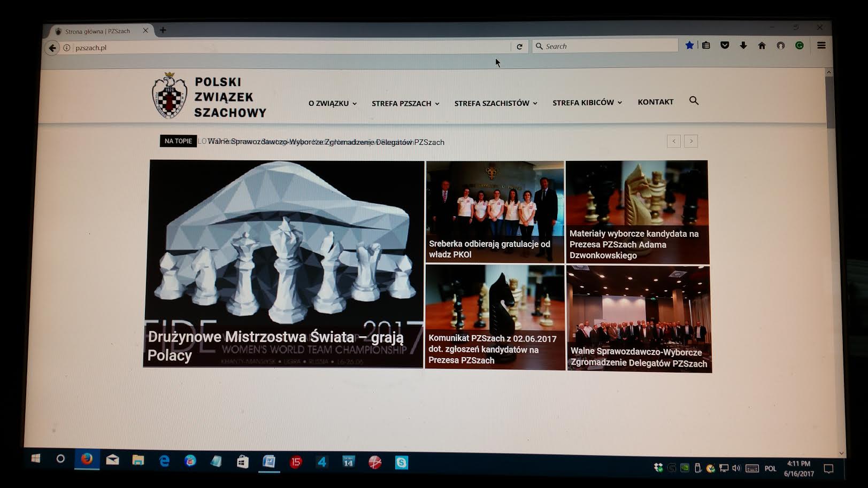
Task: Open the Action Center notifications icon
Action: pos(828,469)
